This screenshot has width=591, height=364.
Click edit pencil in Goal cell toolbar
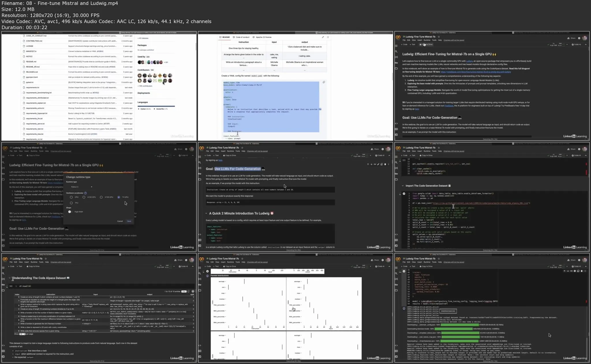(x=378, y=164)
